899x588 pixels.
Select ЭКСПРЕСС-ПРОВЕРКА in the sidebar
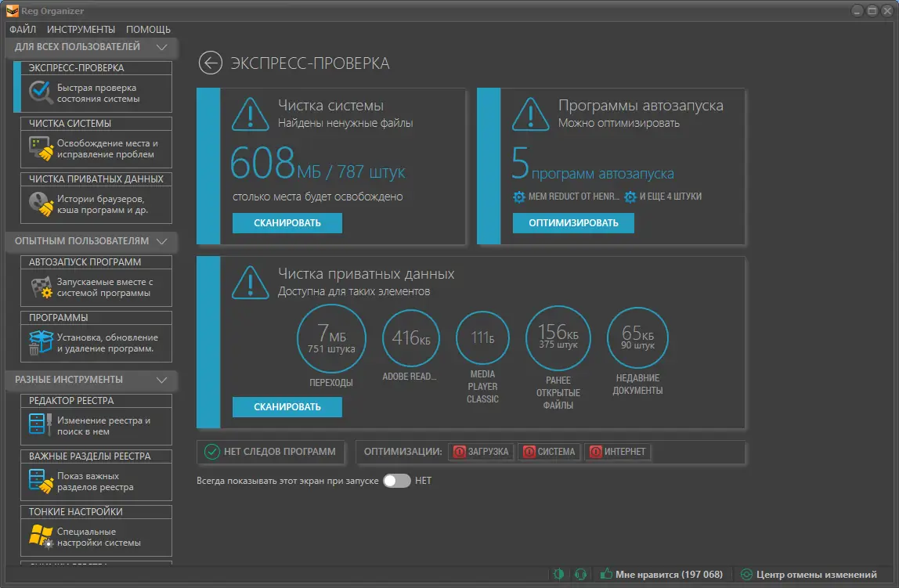click(x=96, y=87)
